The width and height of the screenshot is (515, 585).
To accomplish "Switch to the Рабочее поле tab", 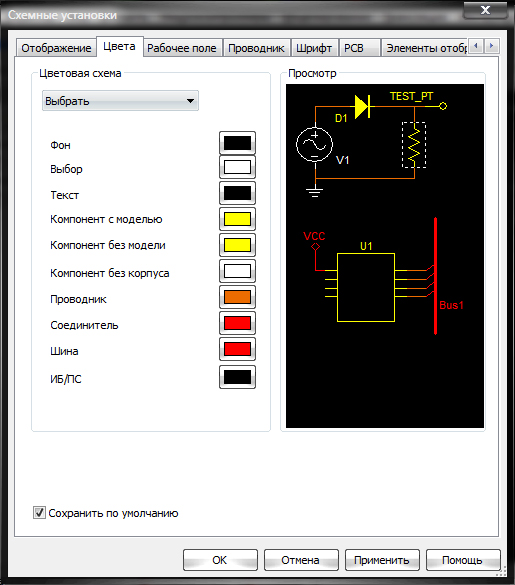I will (x=182, y=48).
